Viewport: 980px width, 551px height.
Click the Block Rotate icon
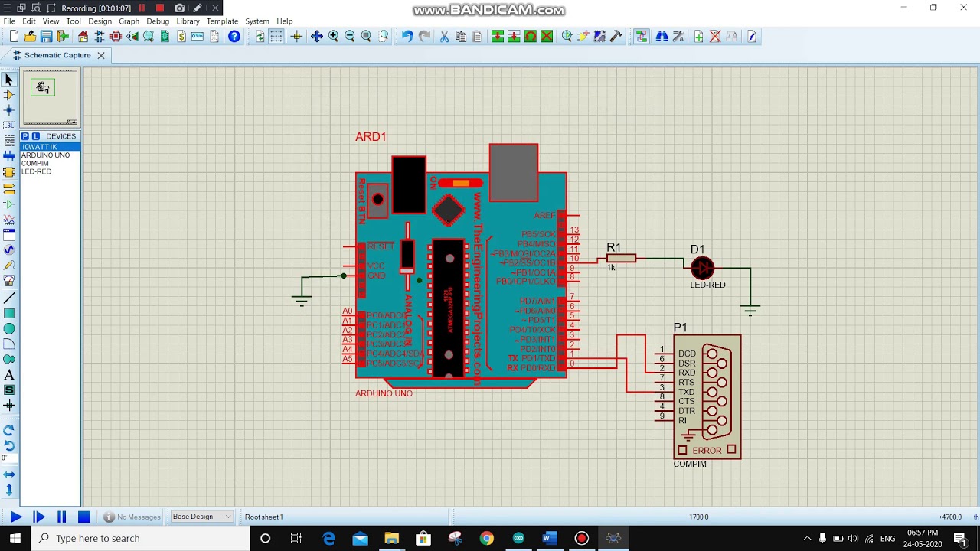(x=530, y=37)
